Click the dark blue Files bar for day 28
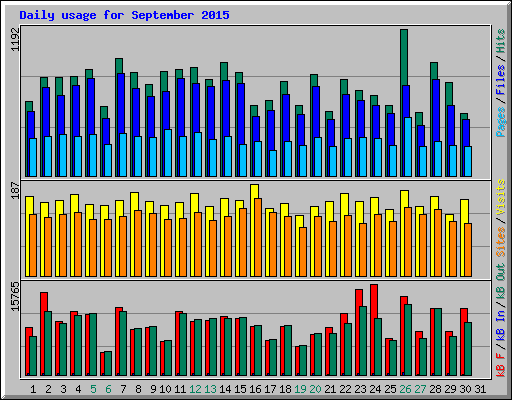Screen dimensions: 512x400 (x=436, y=110)
